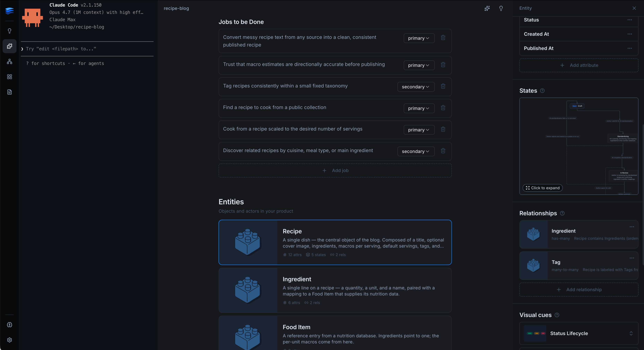Open more options for Published At attribute

pos(629,48)
